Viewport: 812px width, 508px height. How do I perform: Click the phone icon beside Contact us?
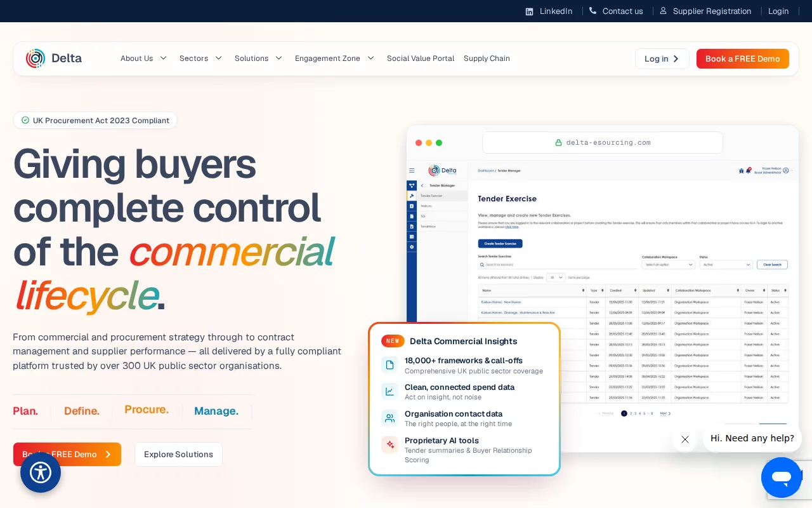coord(593,11)
